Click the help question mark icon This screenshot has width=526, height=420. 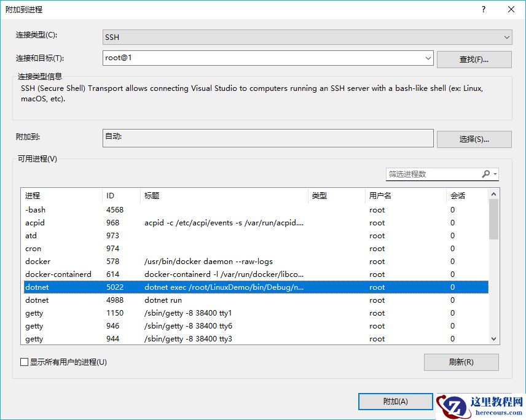point(484,9)
